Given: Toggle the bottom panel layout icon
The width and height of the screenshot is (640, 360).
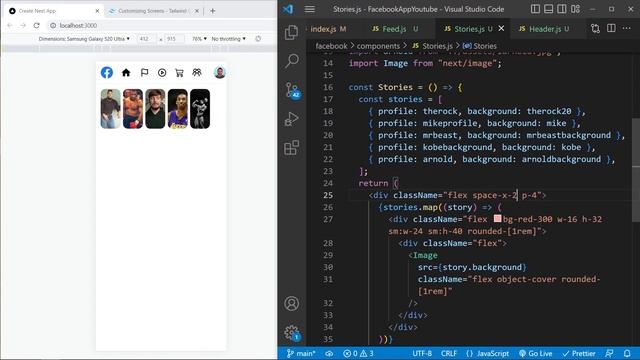Looking at the screenshot, I should [x=549, y=9].
